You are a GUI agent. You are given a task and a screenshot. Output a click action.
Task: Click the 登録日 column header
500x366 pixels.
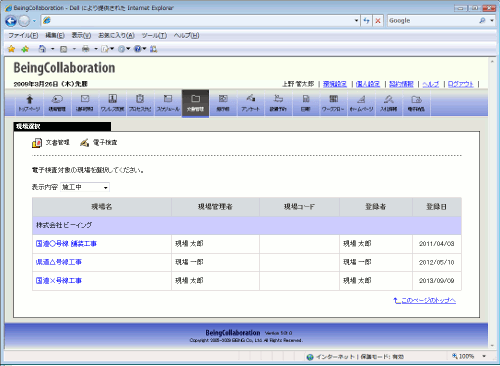click(437, 207)
